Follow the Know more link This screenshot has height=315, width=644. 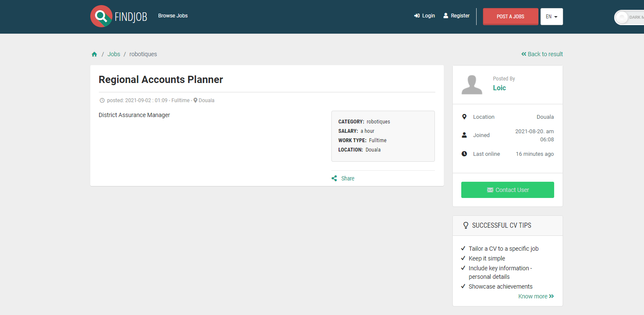click(x=536, y=296)
